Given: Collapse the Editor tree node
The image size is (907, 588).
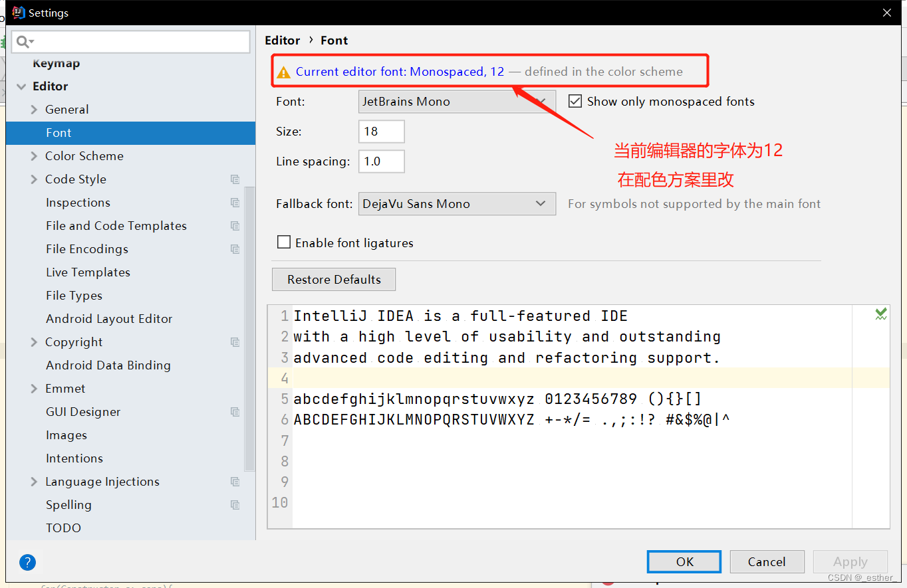Looking at the screenshot, I should point(21,86).
